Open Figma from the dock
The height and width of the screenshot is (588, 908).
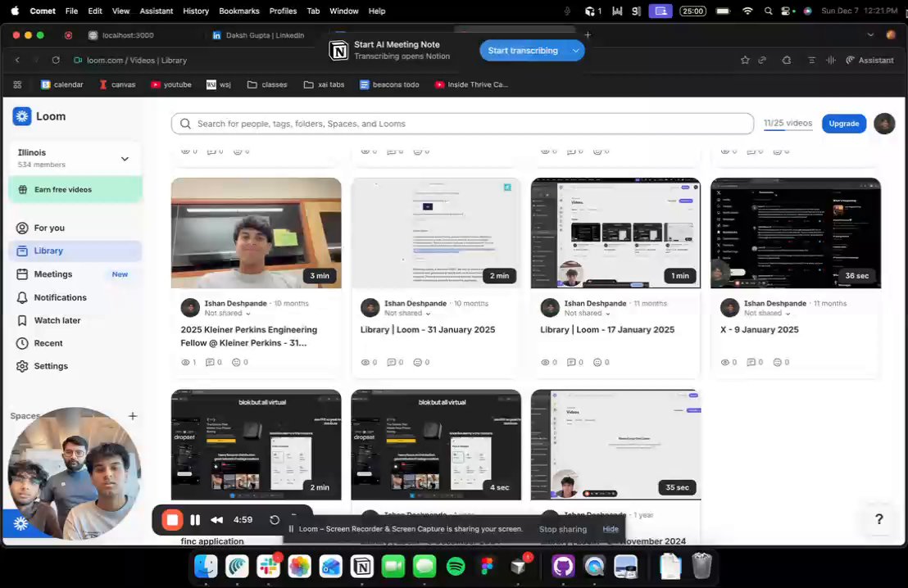tap(487, 567)
